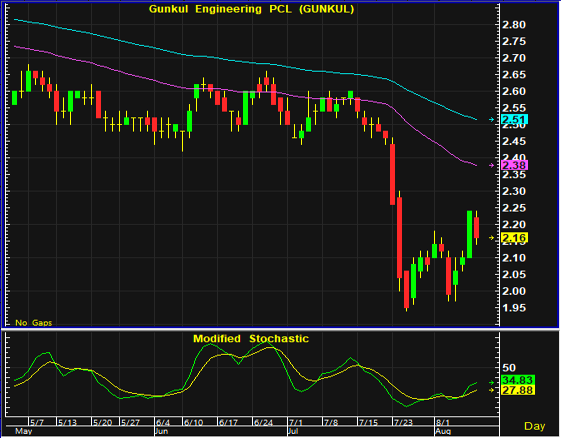This screenshot has width=561, height=438.
Task: Click the 2.80 price level on the axis
Action: pos(514,25)
